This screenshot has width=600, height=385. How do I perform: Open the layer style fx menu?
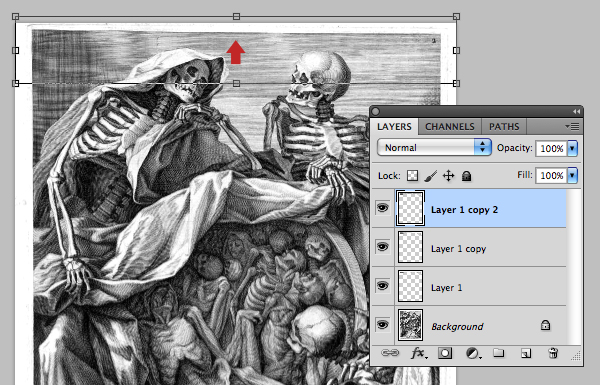pos(419,353)
